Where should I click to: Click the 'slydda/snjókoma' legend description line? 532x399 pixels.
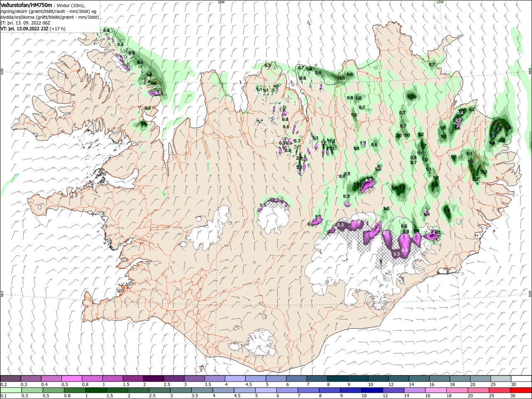point(49,17)
